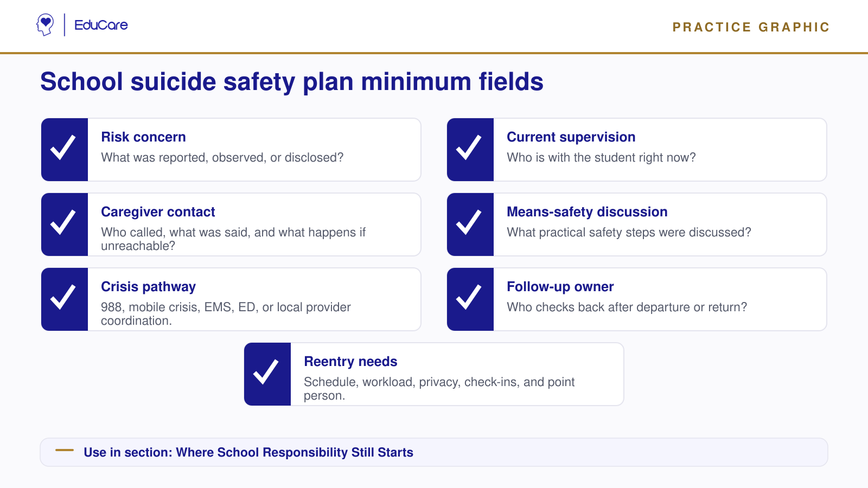Image resolution: width=868 pixels, height=488 pixels.
Task: Click the checkmark icon beside Crisis pathway
Action: 63,297
